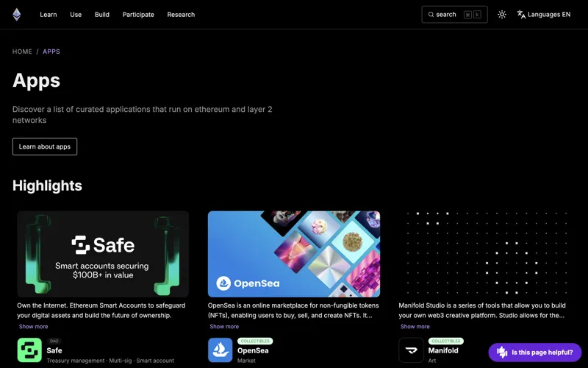This screenshot has width=588, height=368.
Task: Click the translate languages icon
Action: click(x=521, y=15)
